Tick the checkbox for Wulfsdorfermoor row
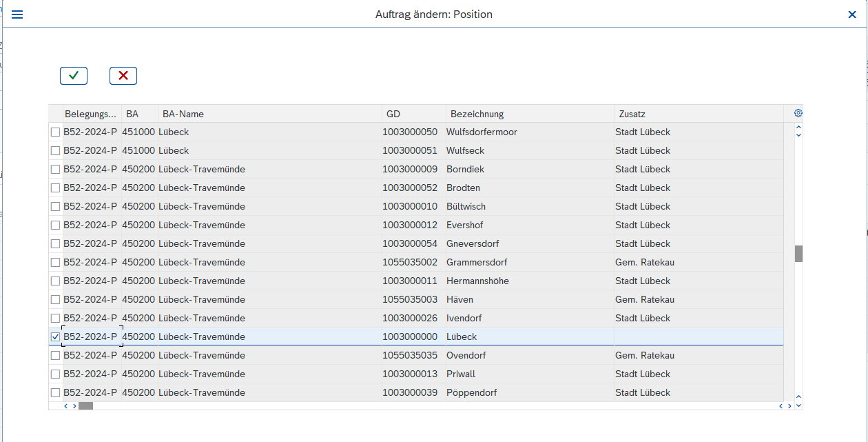The image size is (868, 442). click(56, 132)
